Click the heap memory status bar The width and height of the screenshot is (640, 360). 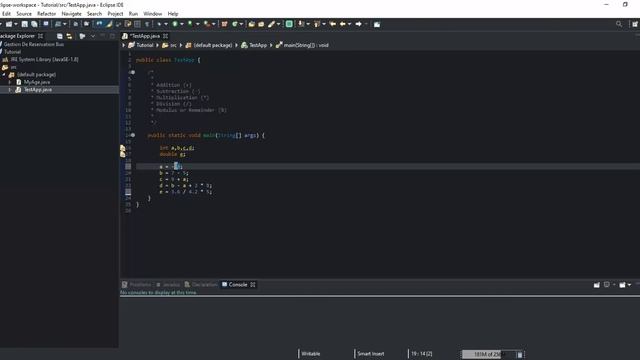[x=489, y=354]
